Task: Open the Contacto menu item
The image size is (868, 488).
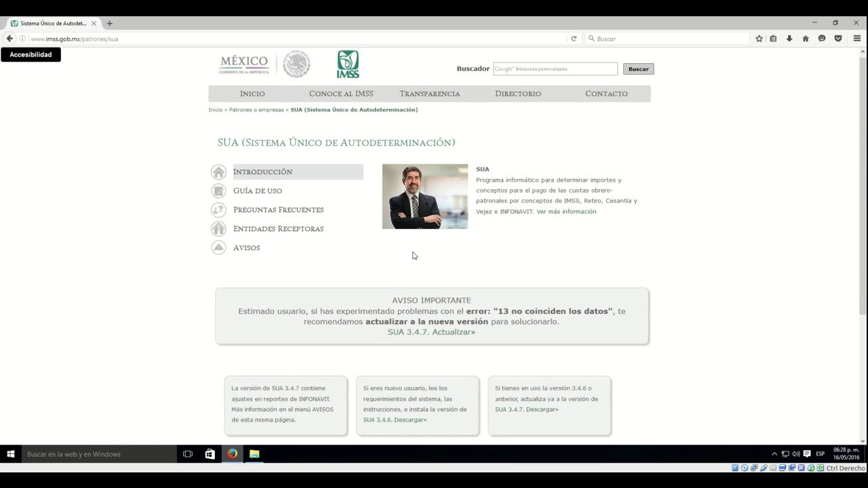Action: coord(606,94)
